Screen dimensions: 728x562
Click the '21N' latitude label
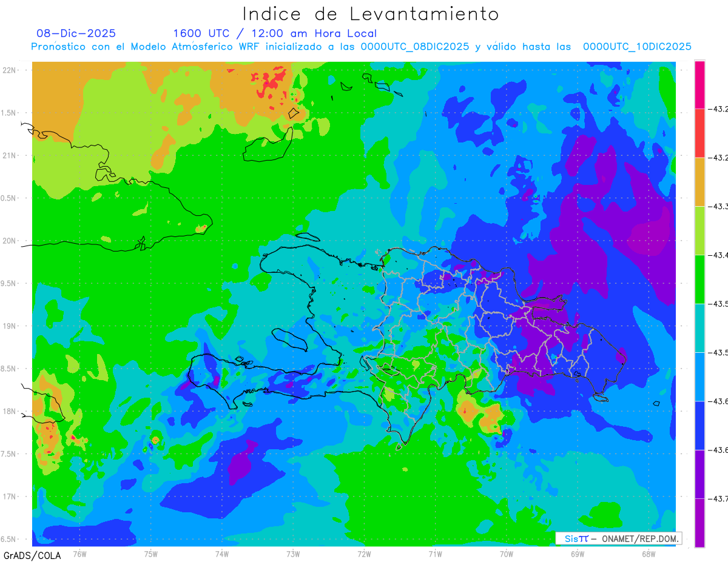point(10,156)
